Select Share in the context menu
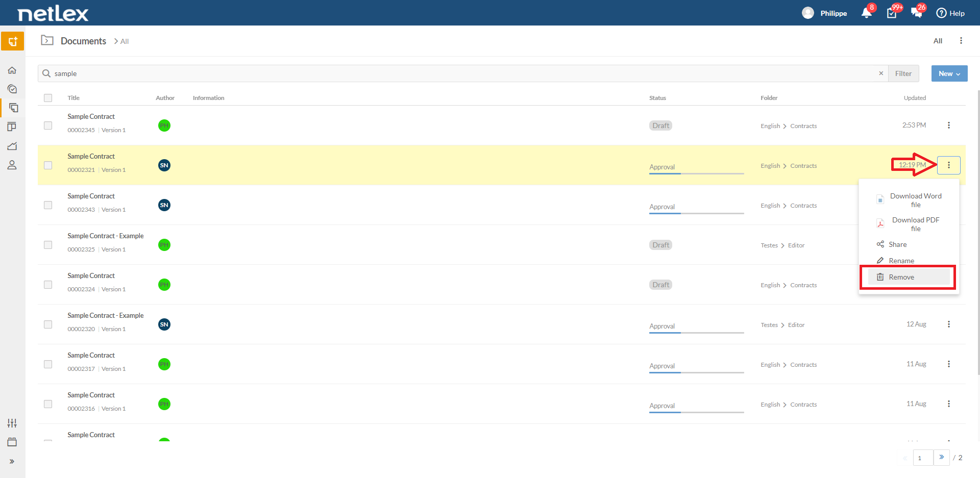The height and width of the screenshot is (478, 980). point(909,244)
